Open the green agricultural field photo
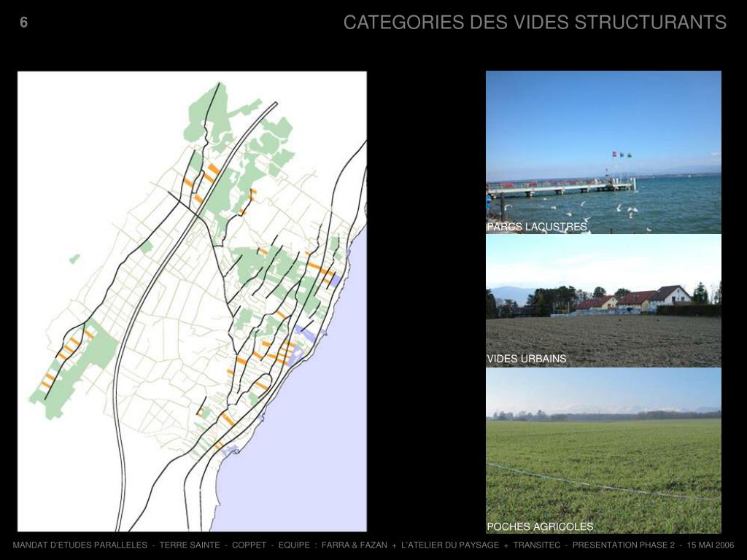The image size is (747, 560). [x=603, y=451]
